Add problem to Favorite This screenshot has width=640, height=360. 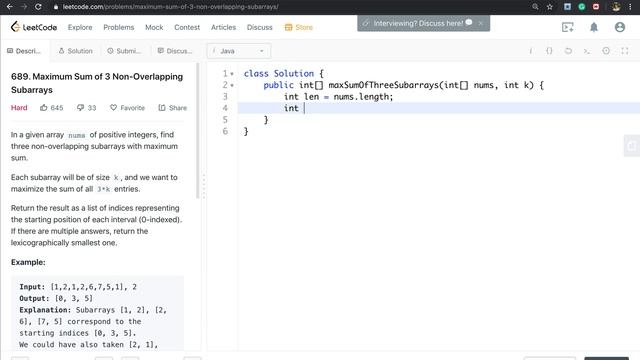click(127, 108)
